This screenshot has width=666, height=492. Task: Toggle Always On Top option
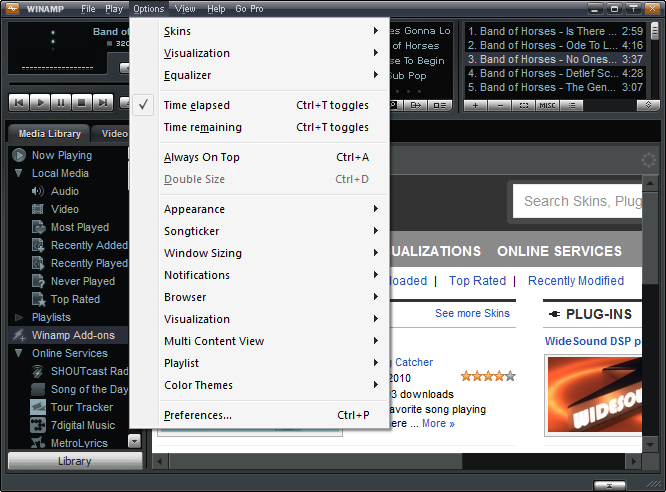coord(259,157)
